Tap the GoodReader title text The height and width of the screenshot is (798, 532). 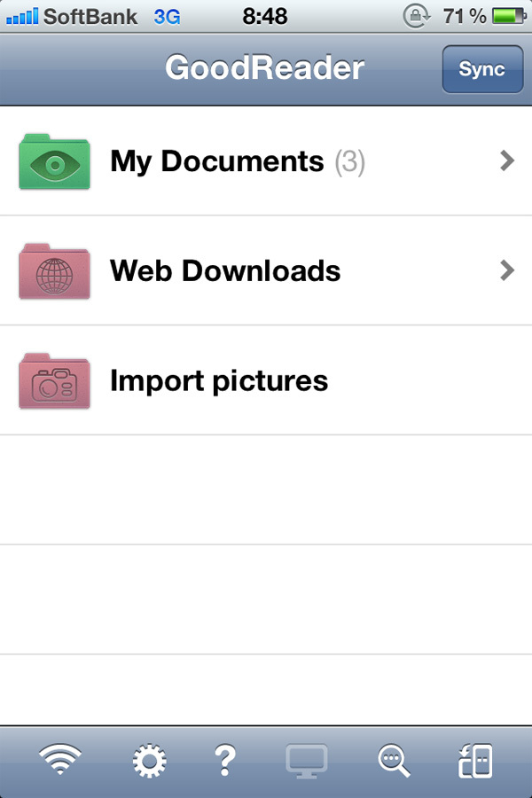(264, 68)
